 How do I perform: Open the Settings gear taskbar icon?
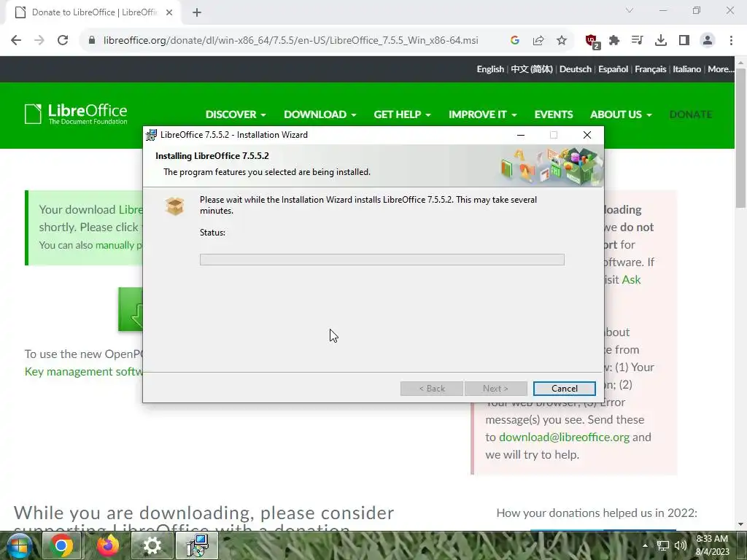152,545
